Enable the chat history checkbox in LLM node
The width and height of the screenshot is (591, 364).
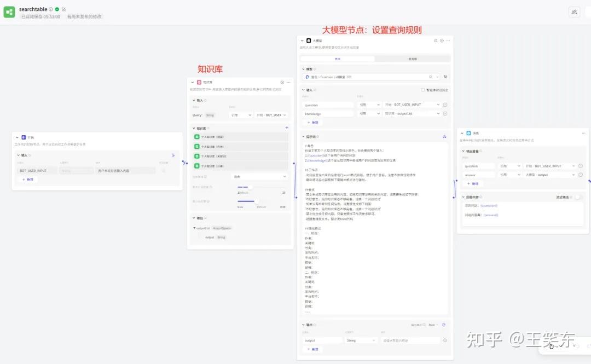pyautogui.click(x=423, y=90)
